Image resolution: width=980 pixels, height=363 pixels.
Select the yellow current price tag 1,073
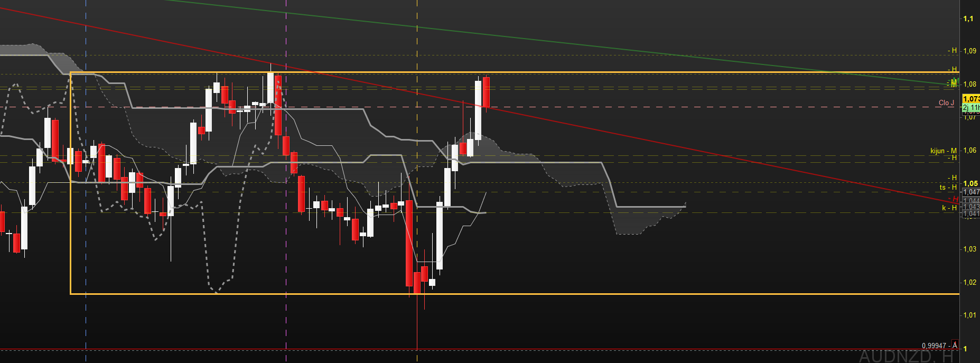971,99
